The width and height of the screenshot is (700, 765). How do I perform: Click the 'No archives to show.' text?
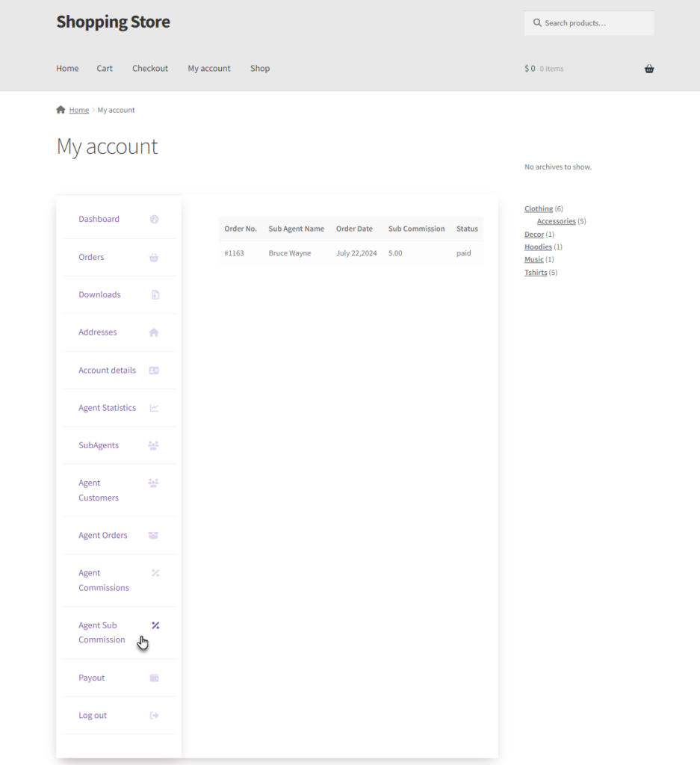click(558, 167)
